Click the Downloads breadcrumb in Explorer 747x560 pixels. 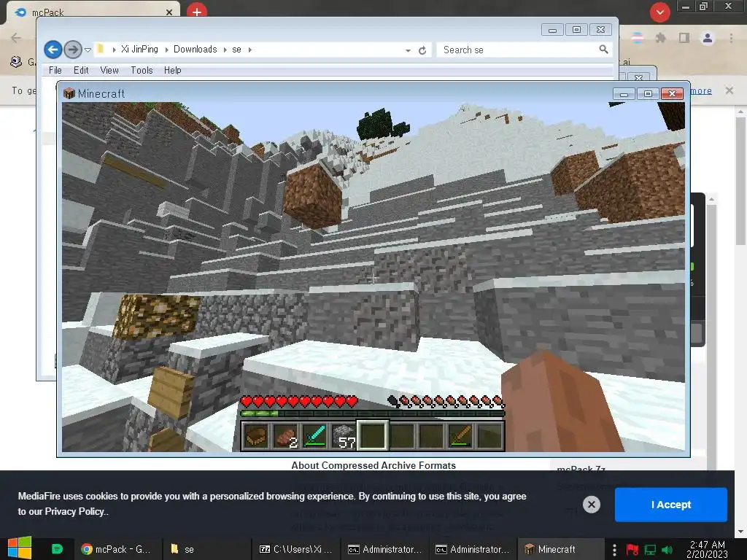195,49
